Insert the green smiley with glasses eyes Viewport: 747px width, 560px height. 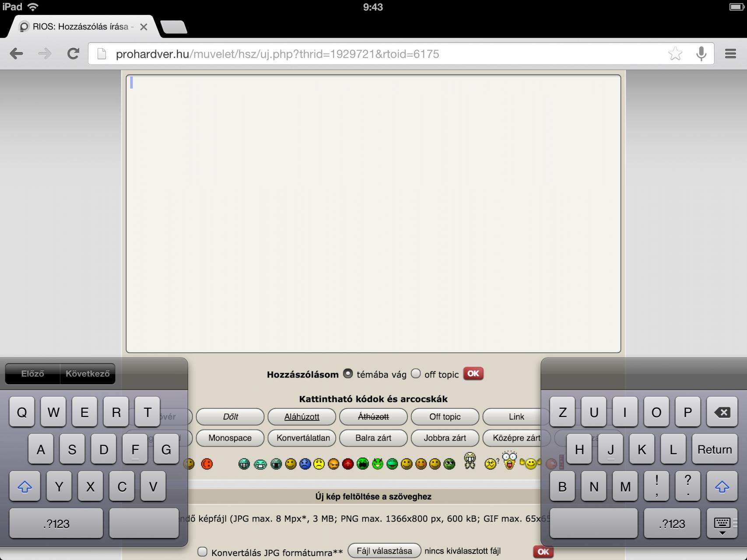coord(449,464)
